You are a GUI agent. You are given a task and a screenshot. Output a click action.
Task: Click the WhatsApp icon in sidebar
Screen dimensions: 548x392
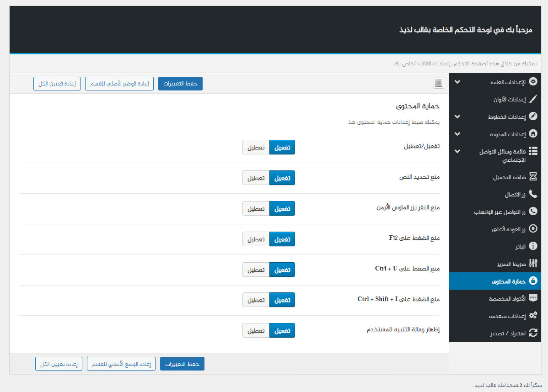point(533,212)
